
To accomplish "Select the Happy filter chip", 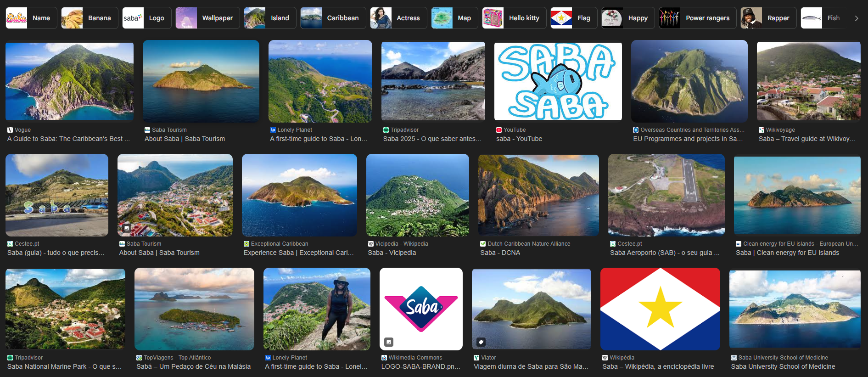I will 628,18.
